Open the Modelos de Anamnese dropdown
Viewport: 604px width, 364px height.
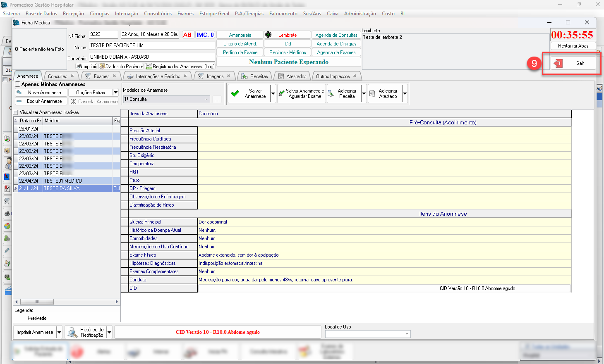pyautogui.click(x=206, y=99)
